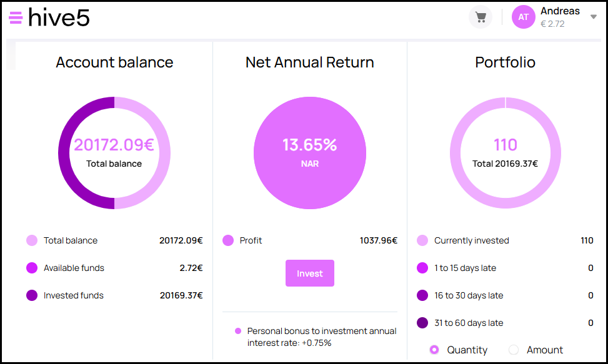Click the 13.65% NAR circle
Image resolution: width=608 pixels, height=364 pixels.
310,153
